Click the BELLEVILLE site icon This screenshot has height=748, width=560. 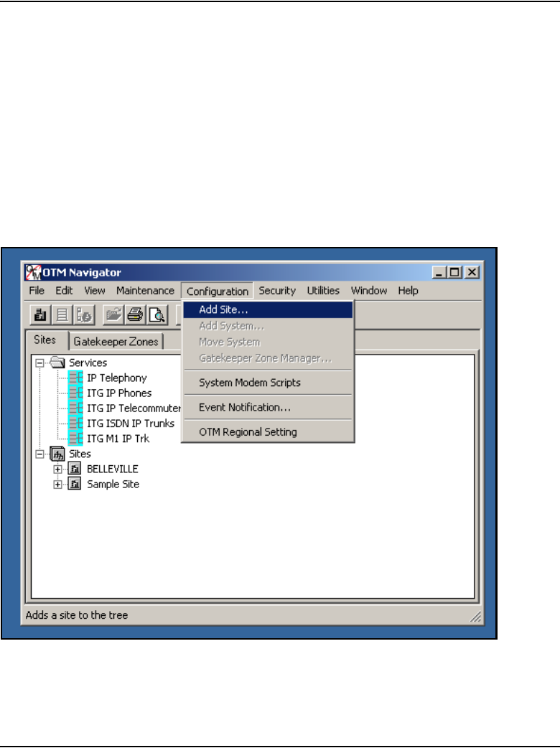point(75,469)
